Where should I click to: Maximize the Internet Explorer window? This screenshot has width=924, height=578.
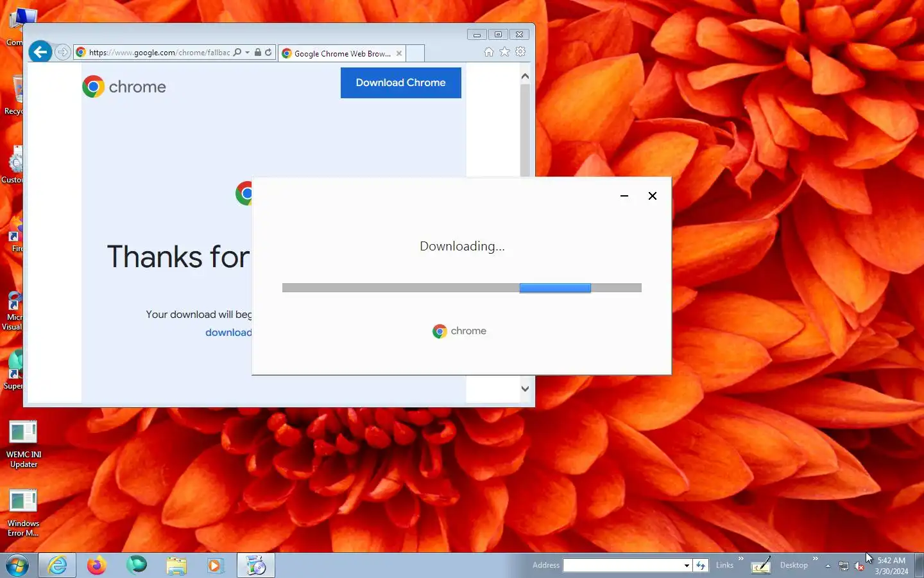(498, 35)
